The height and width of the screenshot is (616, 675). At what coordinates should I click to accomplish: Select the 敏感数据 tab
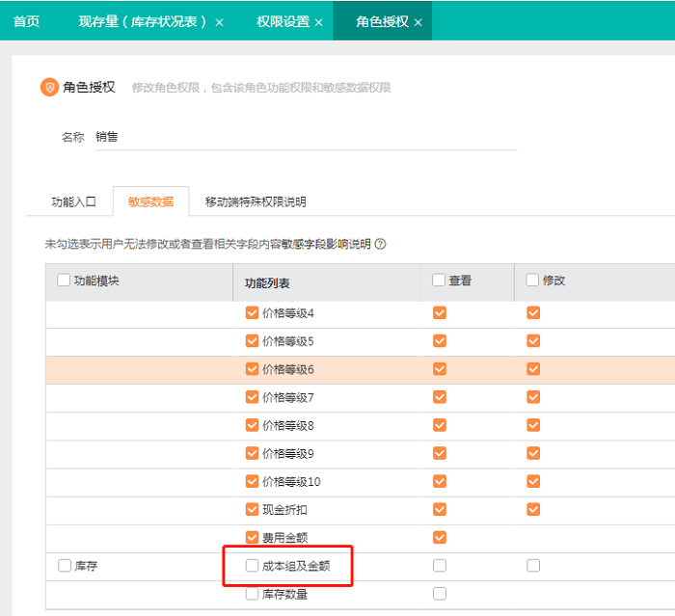click(x=150, y=202)
